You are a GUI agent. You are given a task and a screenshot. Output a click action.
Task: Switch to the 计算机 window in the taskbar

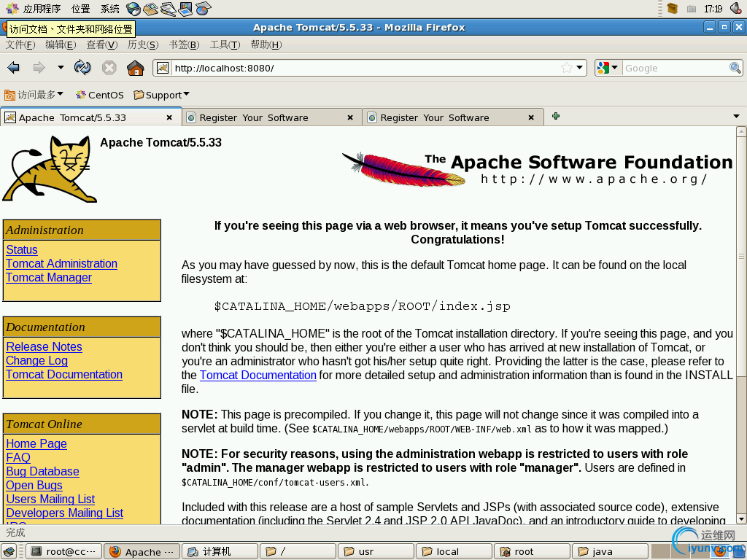point(220,551)
